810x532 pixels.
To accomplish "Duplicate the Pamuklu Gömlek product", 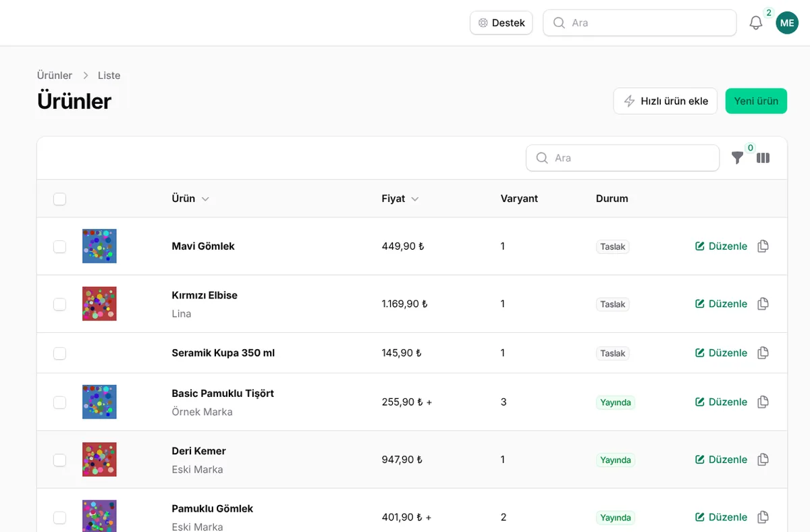I will click(763, 517).
